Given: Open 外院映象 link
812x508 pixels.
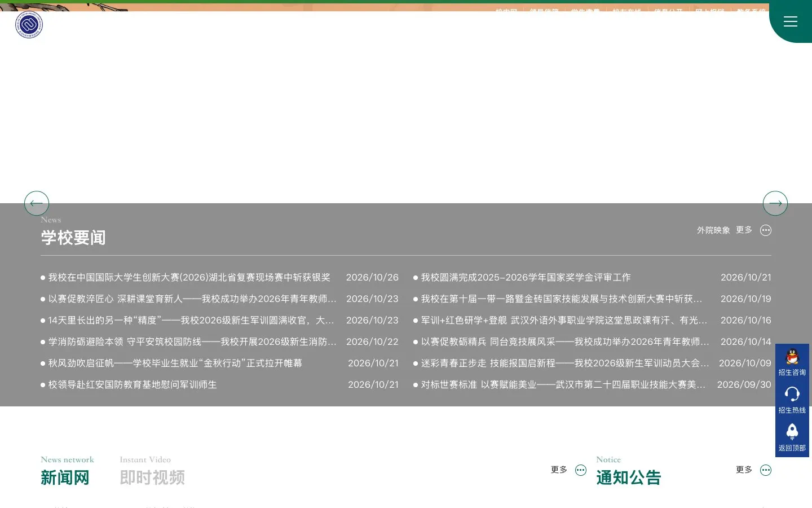Looking at the screenshot, I should [x=713, y=230].
